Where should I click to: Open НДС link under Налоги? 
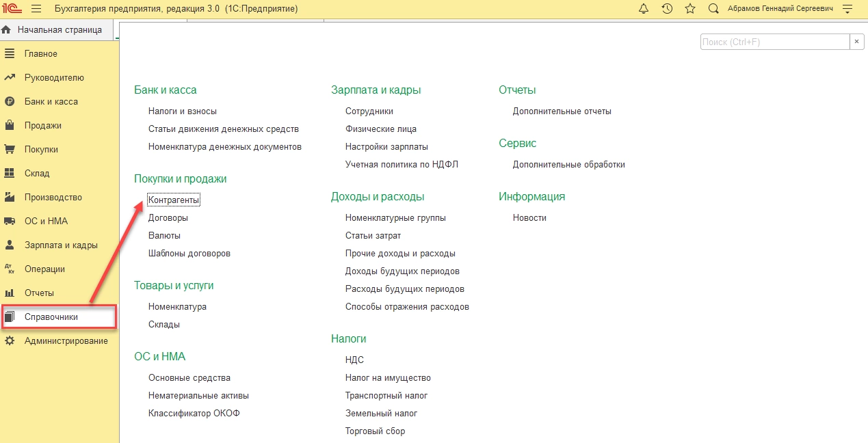tap(354, 360)
